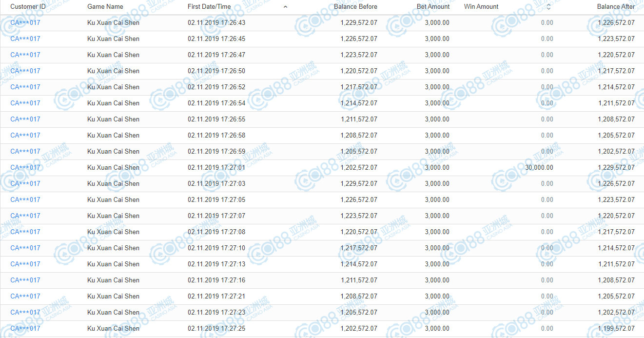This screenshot has height=338, width=644.
Task: Open CA***017 link in the 17:26:50 row
Action: (x=25, y=71)
